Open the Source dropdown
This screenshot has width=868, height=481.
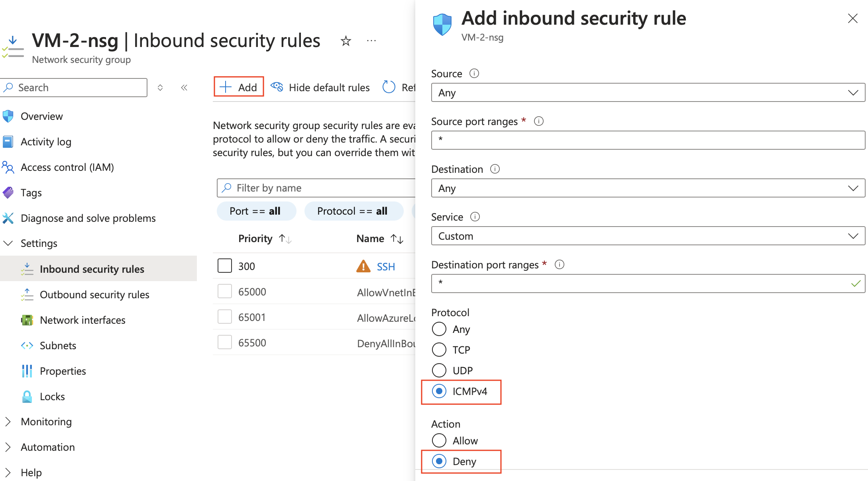(648, 92)
